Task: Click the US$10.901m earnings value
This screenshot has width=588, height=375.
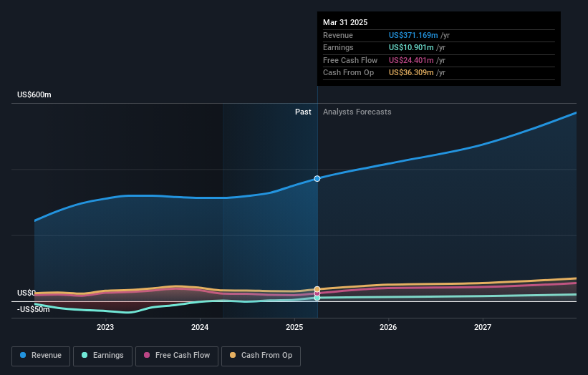Action: [411, 47]
